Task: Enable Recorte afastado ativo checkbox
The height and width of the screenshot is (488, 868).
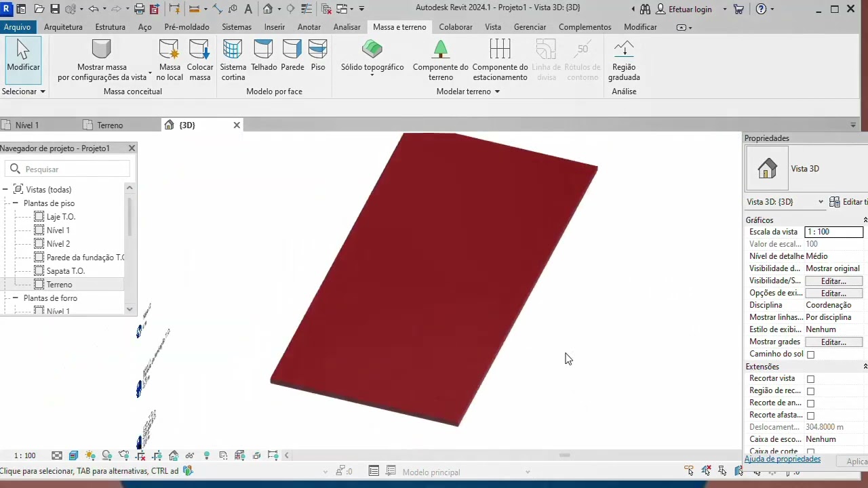Action: click(810, 415)
